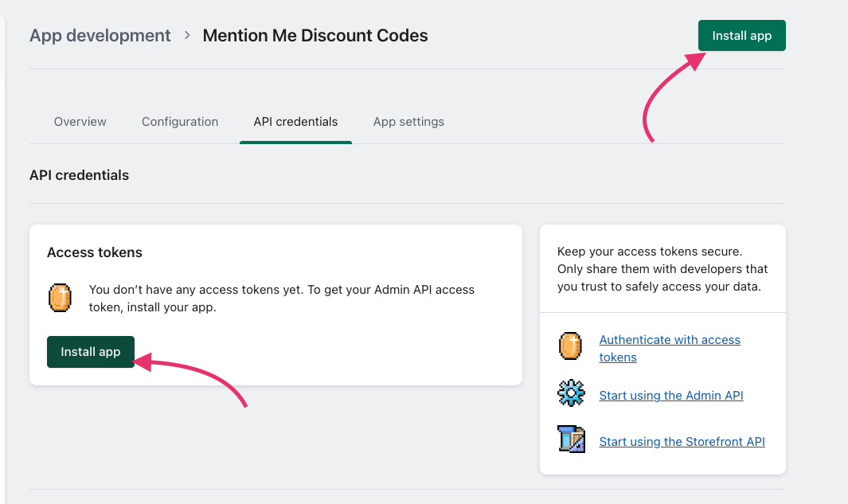Click the Access tokens card heading
The image size is (848, 504).
tap(95, 252)
